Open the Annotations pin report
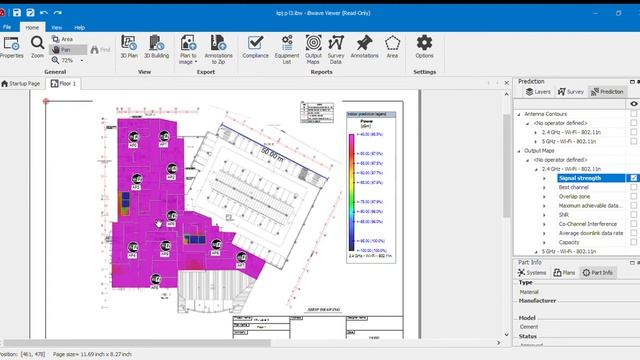The width and height of the screenshot is (640, 360). click(x=364, y=47)
